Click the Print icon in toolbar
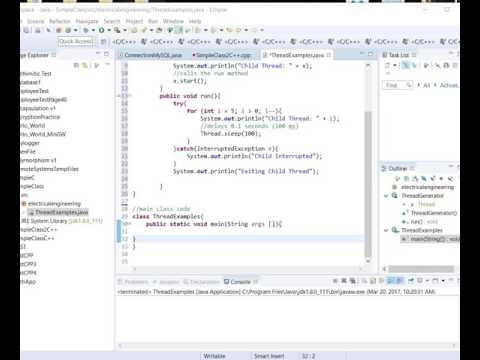This screenshot has height=360, width=480. 38,30
